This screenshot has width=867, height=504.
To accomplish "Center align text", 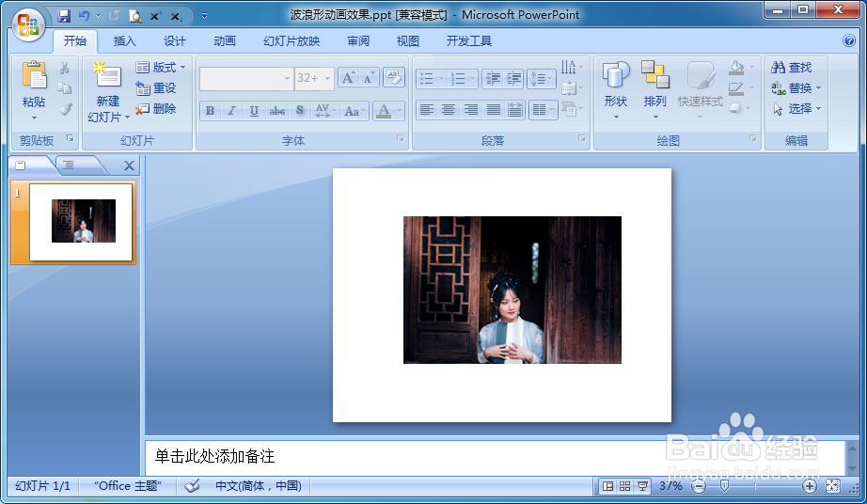I will tap(449, 110).
